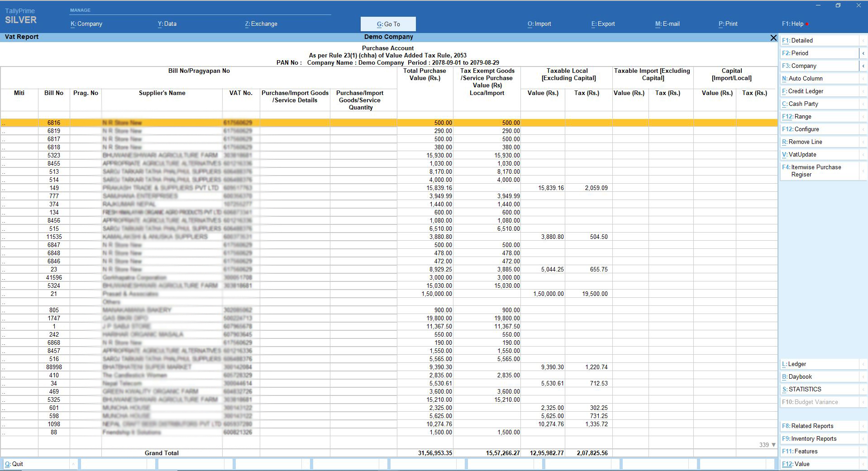Click V: VatUpdate button

coord(819,154)
